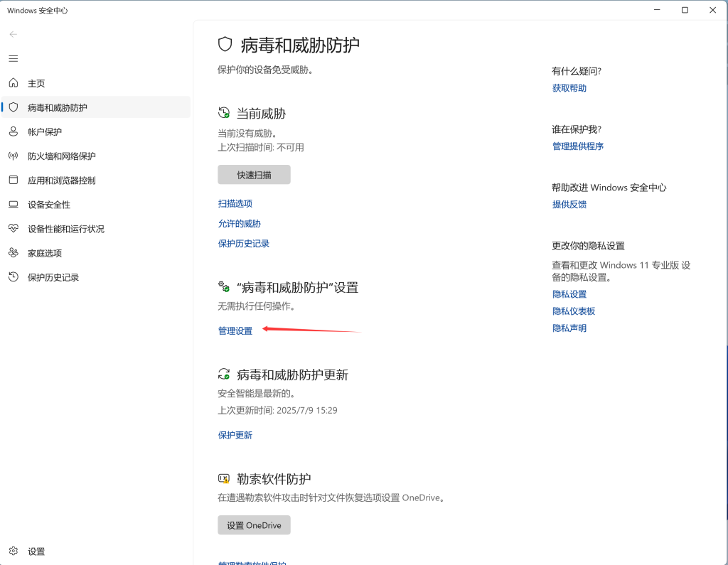Click the person icon for 帐户保护
Image resolution: width=728 pixels, height=565 pixels.
coord(14,131)
